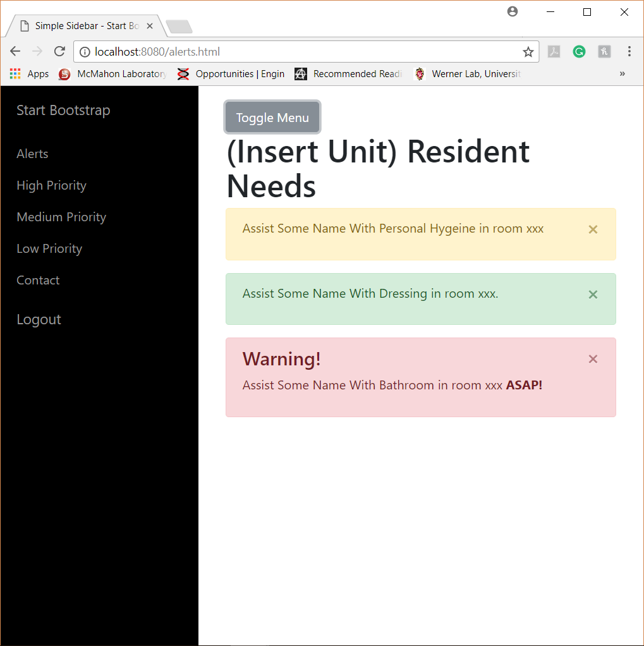This screenshot has height=646, width=644.
Task: Open a new browser tab
Action: 179,27
